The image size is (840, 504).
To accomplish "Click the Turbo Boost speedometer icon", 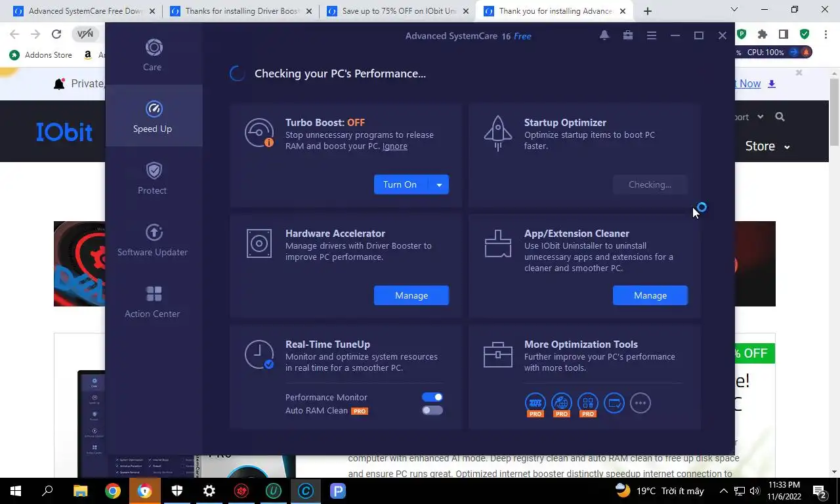I will (x=259, y=133).
